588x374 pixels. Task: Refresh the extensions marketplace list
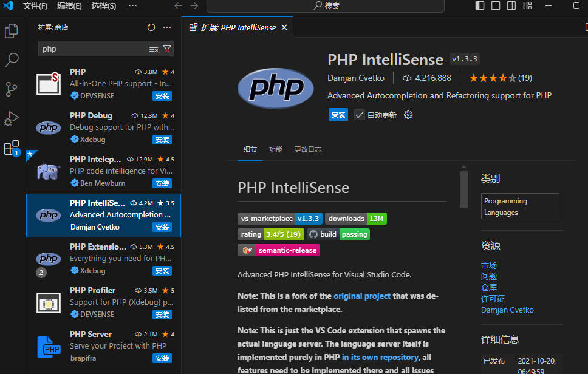pos(151,27)
